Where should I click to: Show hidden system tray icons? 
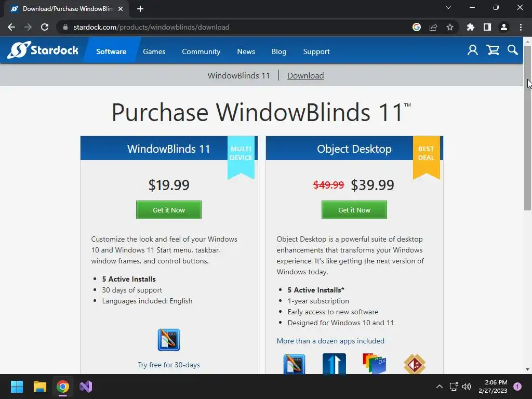click(440, 387)
